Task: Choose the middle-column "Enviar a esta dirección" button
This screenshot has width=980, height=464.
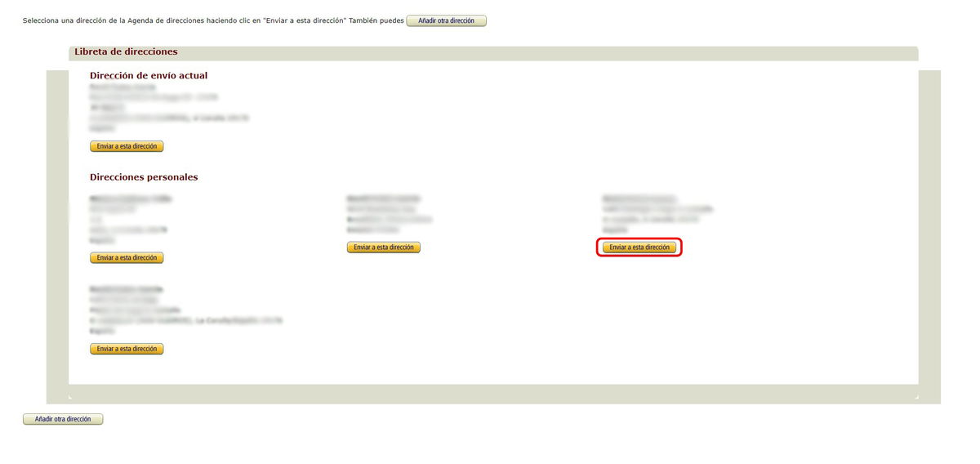Action: 383,247
